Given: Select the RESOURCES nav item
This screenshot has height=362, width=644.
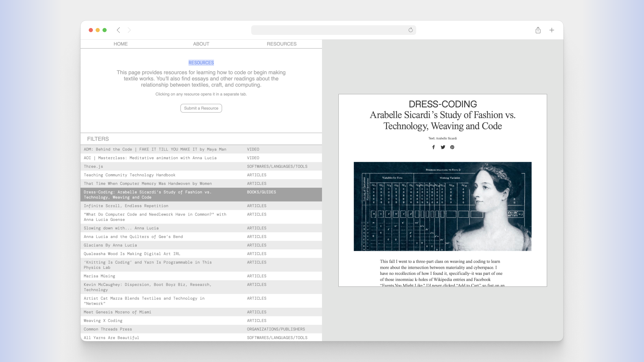Looking at the screenshot, I should (x=281, y=44).
